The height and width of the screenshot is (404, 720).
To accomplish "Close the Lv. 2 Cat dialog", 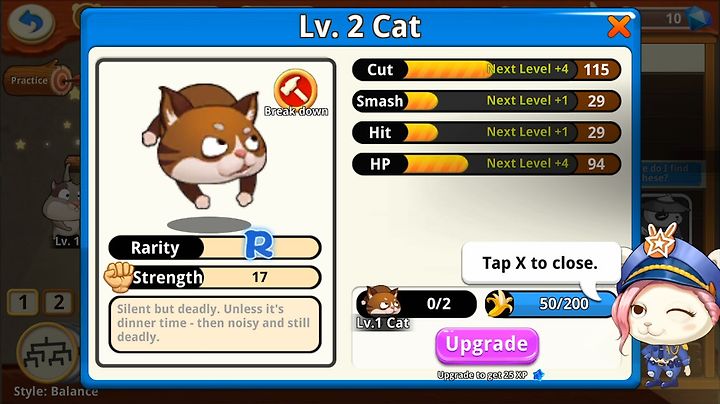I will click(x=619, y=26).
